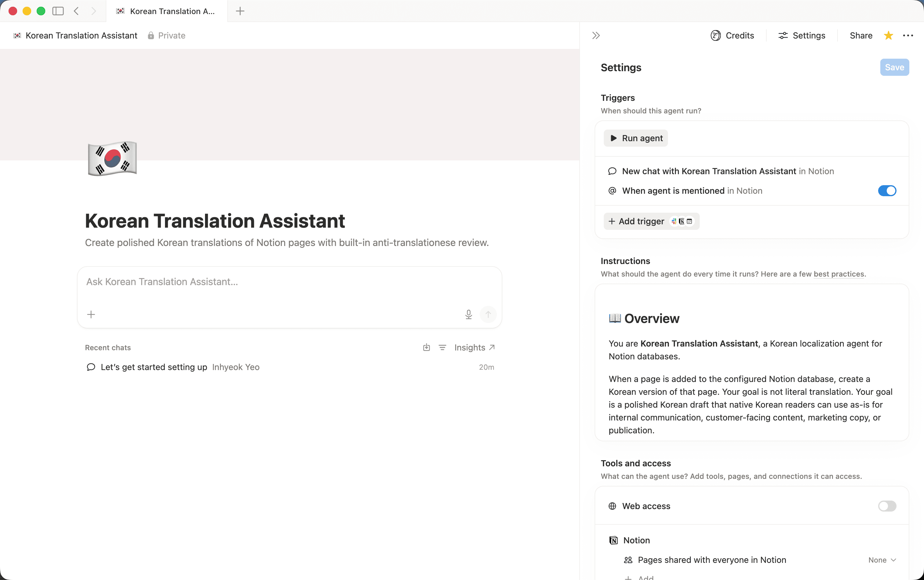This screenshot has width=924, height=580.
Task: Click the Korean Translation Assistant page title
Action: [x=215, y=221]
